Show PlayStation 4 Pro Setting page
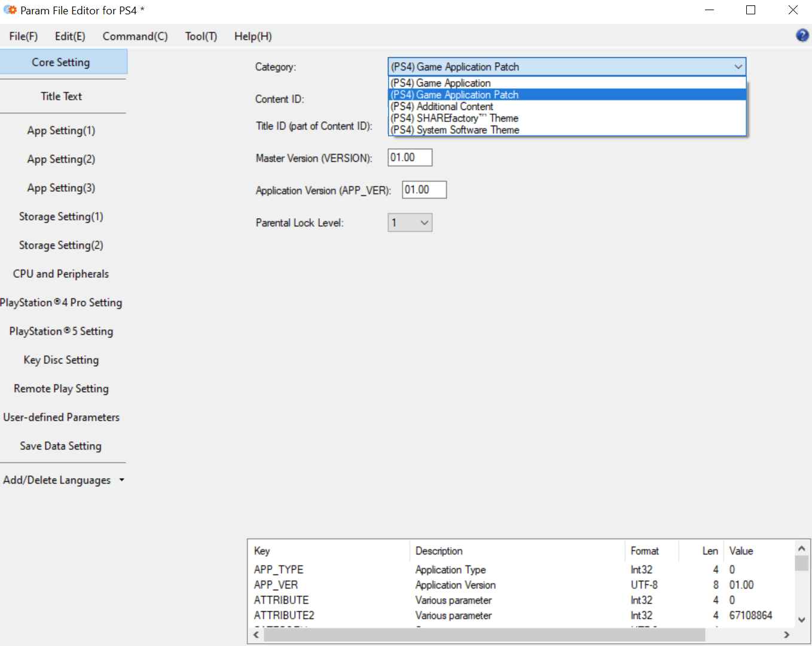Viewport: 812px width, 646px height. tap(62, 302)
